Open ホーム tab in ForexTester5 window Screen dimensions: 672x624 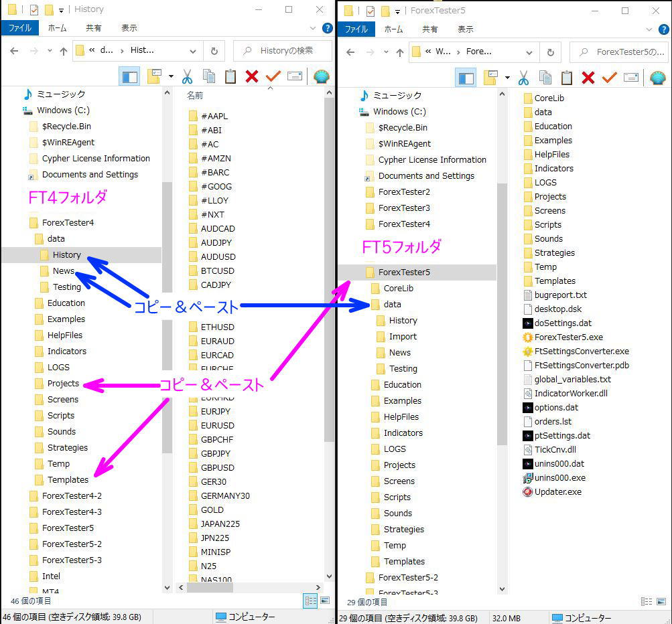(x=393, y=29)
